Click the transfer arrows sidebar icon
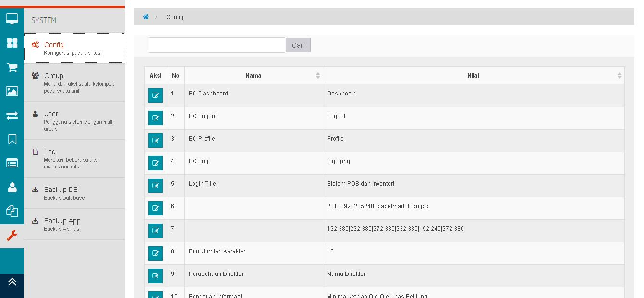This screenshot has height=298, width=644. (12, 116)
